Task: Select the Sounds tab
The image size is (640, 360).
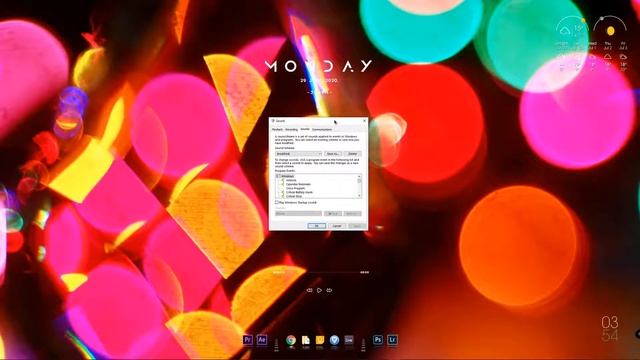Action: pos(305,129)
